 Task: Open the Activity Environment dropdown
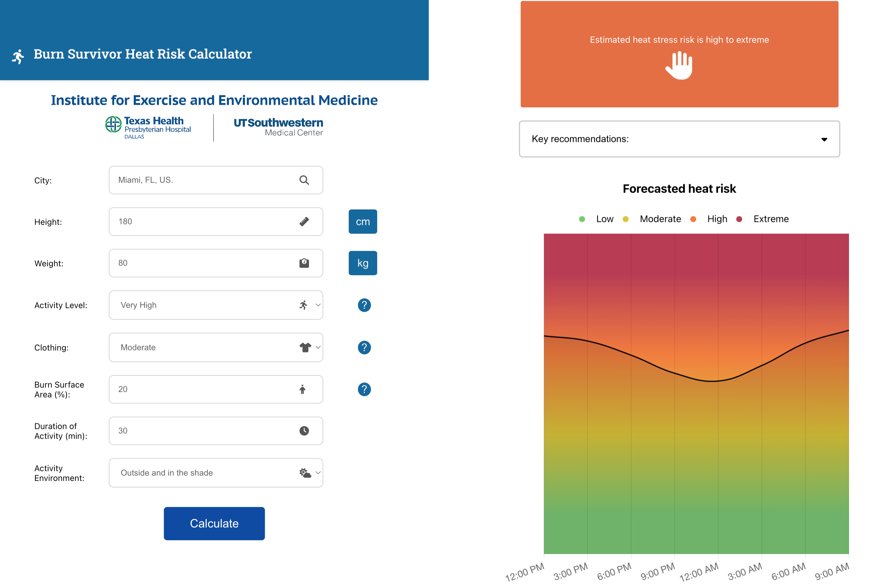(216, 473)
